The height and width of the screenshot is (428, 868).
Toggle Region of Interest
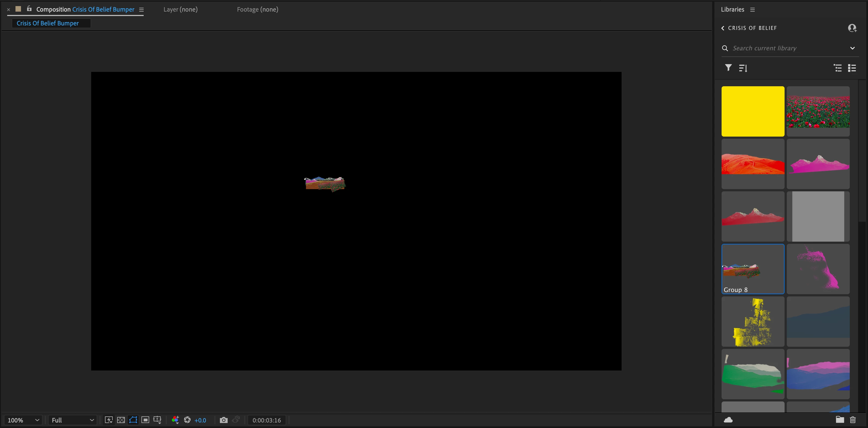tap(145, 420)
